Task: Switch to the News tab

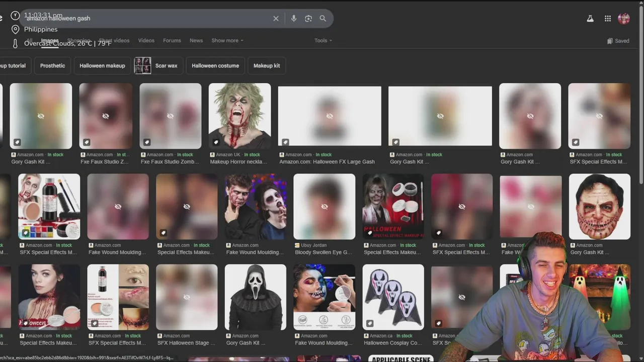Action: coord(196,41)
